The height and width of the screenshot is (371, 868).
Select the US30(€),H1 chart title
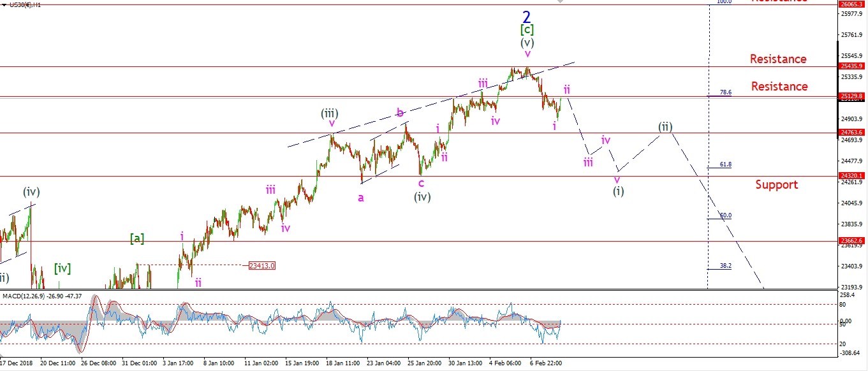(22, 4)
